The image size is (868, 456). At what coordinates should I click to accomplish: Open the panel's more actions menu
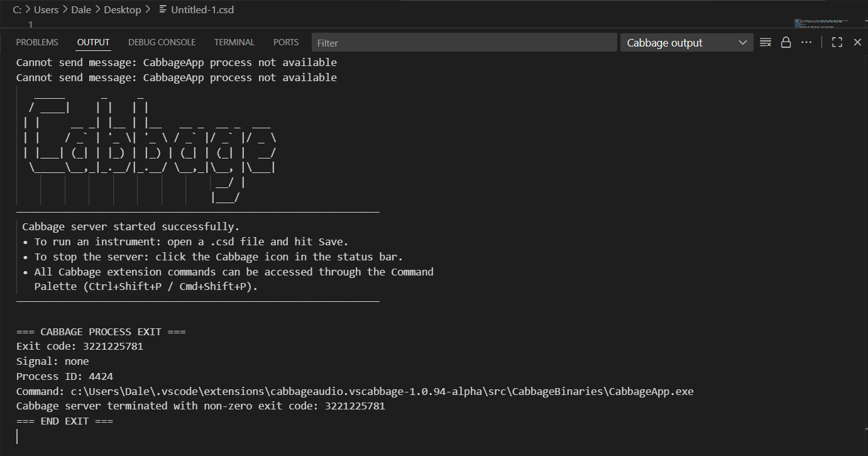[x=806, y=43]
